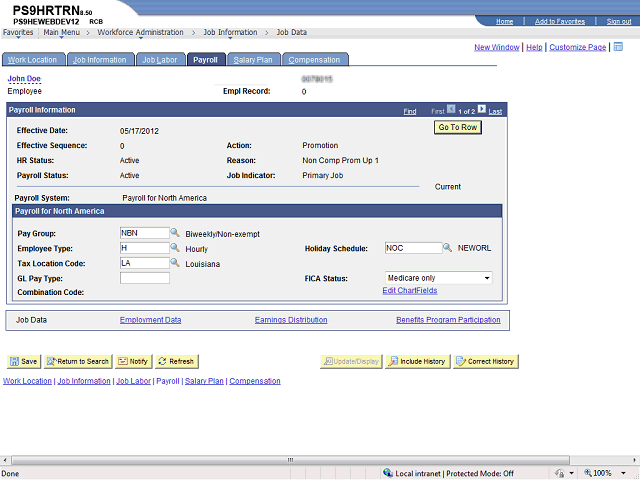Click the GL Pay Type field
Image resolution: width=640 pixels, height=480 pixels.
click(x=144, y=278)
